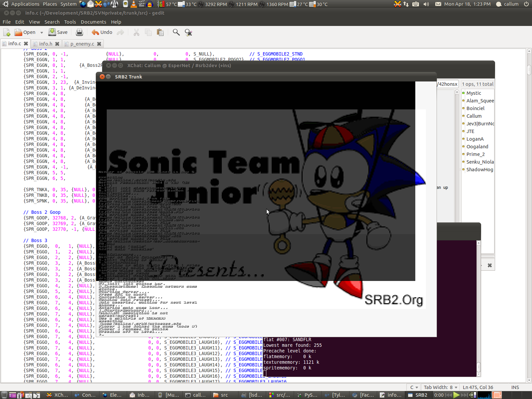Switch to XChat window in bottom taskbar
This screenshot has height=399, width=532.
coord(58,395)
